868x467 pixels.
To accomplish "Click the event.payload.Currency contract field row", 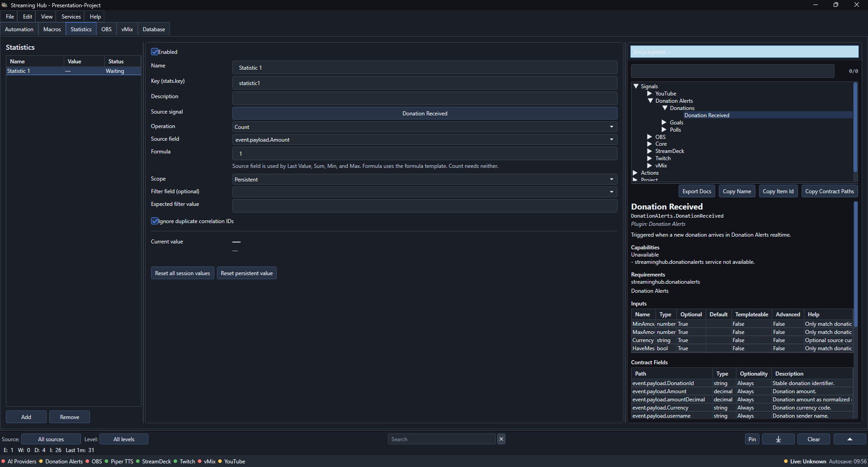I will coord(741,408).
